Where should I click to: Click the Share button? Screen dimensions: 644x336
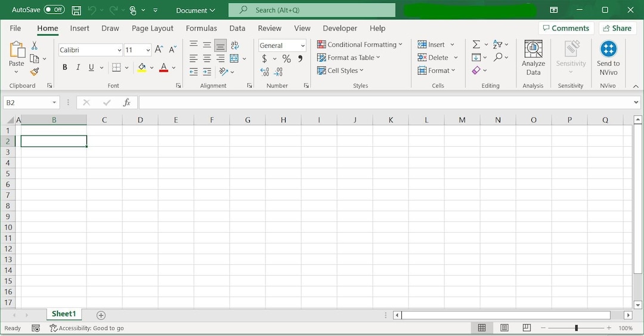(x=617, y=28)
